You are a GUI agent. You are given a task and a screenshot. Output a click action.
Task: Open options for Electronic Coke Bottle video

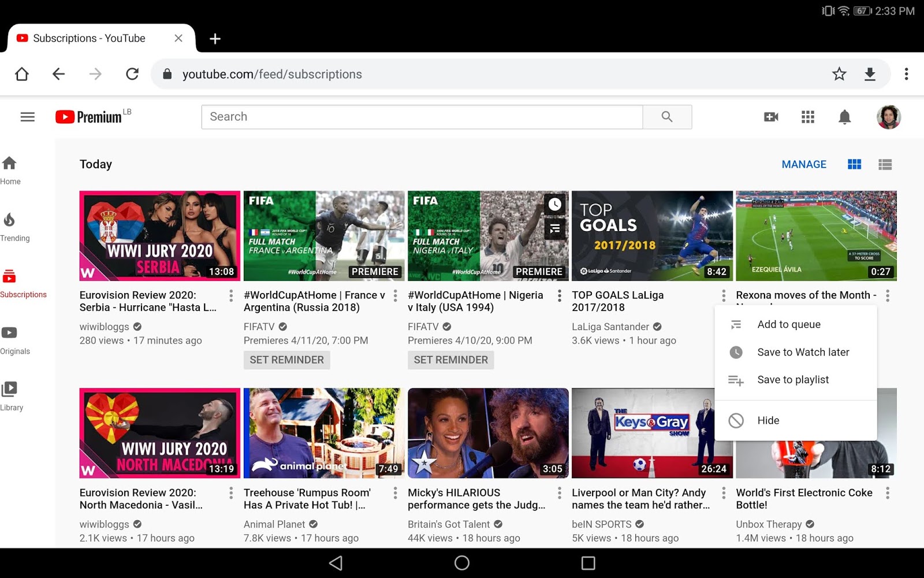tap(888, 493)
